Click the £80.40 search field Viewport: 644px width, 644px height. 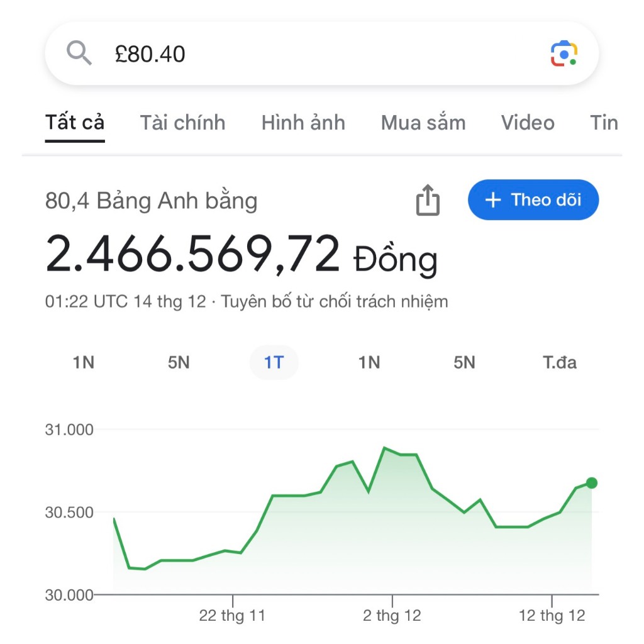(321, 53)
